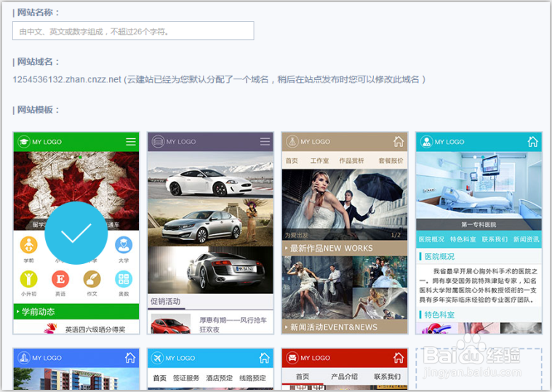
Task: Select the 英语 red E icon
Action: point(60,279)
